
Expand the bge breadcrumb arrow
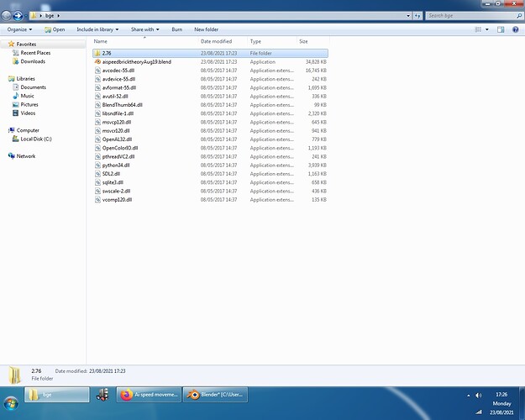(x=58, y=15)
